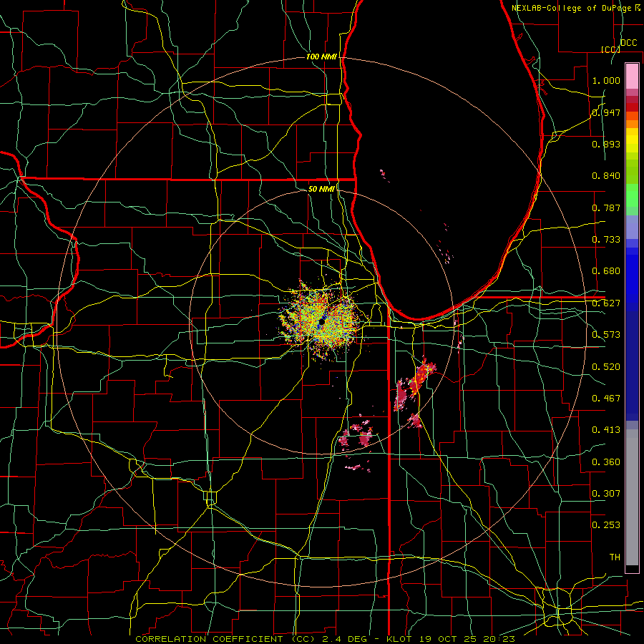The width and height of the screenshot is (644, 644).
Task: Click the 0.947 scale value
Action: click(606, 112)
